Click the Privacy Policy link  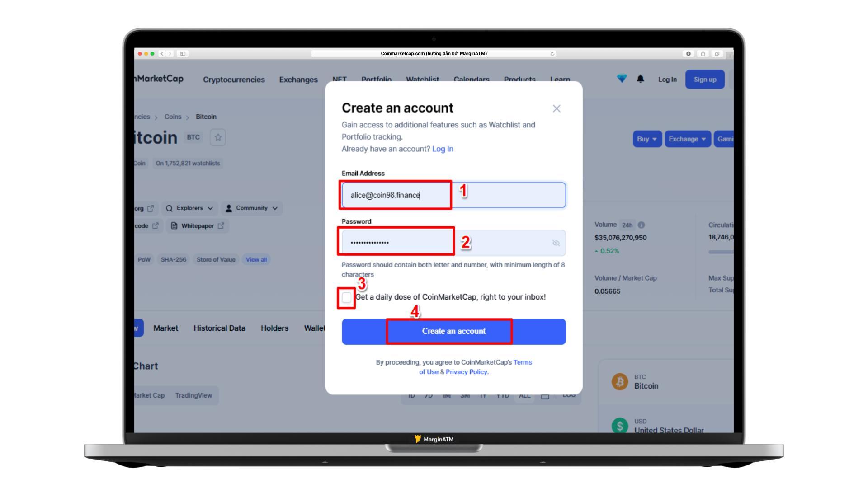pos(467,372)
